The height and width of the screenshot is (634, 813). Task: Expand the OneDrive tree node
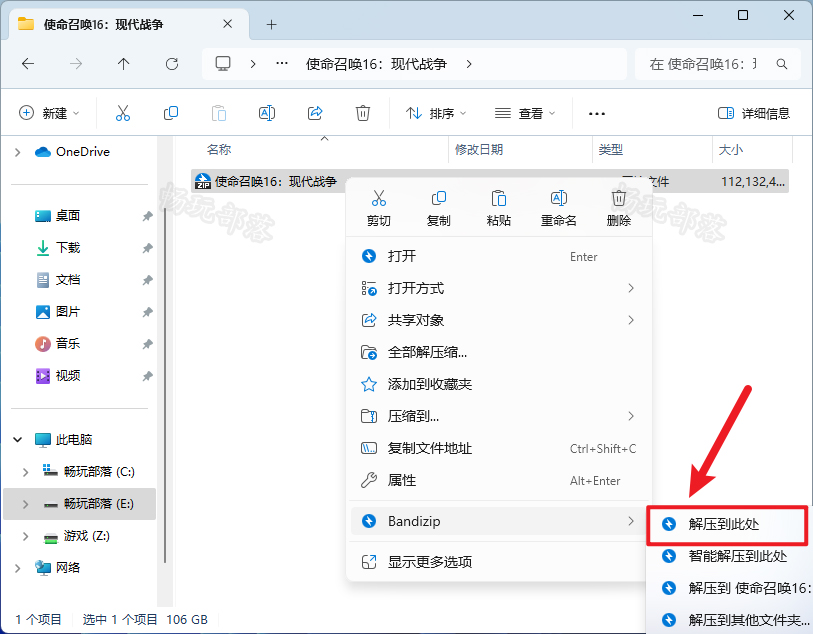18,152
